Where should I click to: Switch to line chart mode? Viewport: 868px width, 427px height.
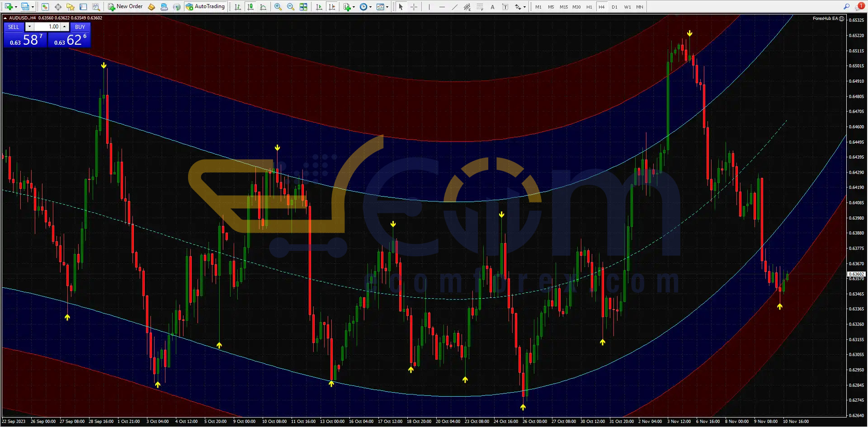pyautogui.click(x=263, y=7)
